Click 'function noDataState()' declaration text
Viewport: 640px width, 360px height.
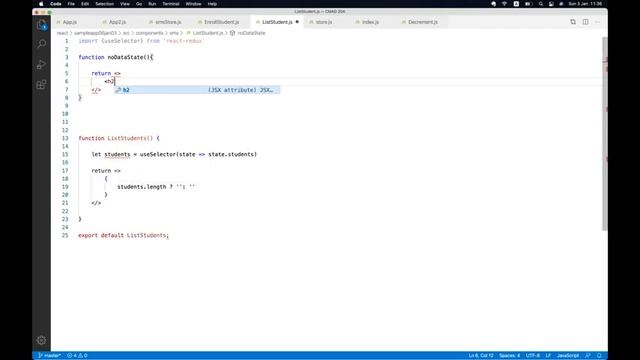pos(116,57)
